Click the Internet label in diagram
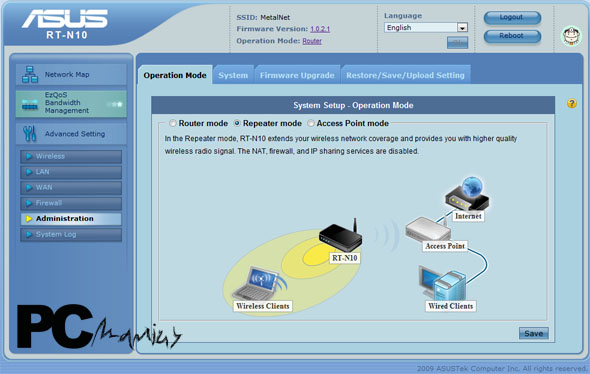 click(x=468, y=216)
